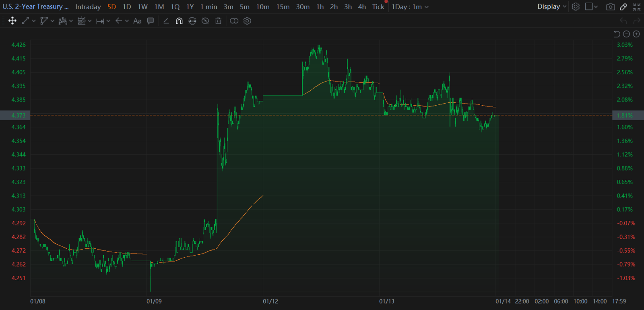Switch to the Intraday timeframe tab
644x310 pixels.
coord(88,7)
